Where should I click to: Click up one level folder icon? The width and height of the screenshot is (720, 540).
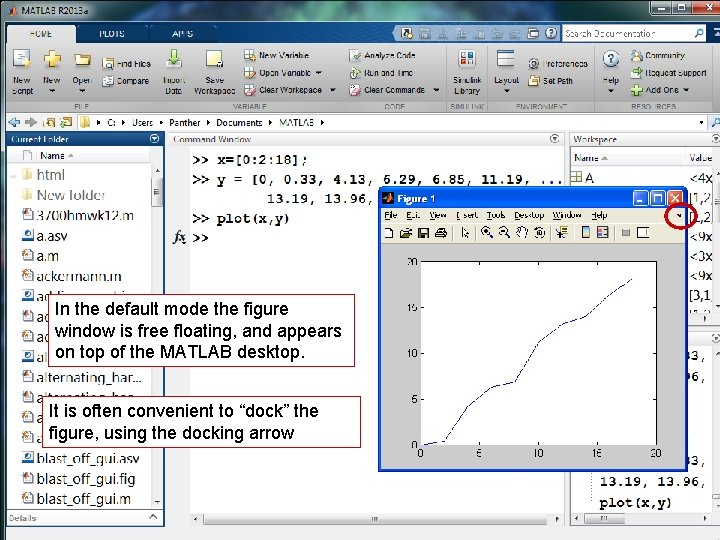[x=49, y=122]
